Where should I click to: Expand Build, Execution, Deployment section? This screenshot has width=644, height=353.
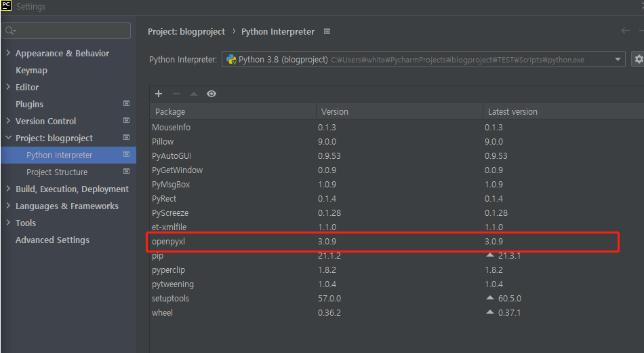click(x=8, y=189)
